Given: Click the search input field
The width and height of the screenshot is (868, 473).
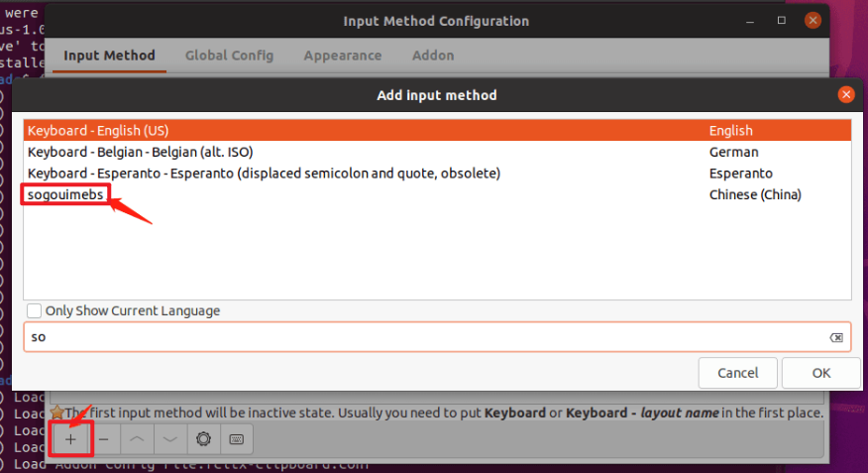Looking at the screenshot, I should tap(426, 338).
